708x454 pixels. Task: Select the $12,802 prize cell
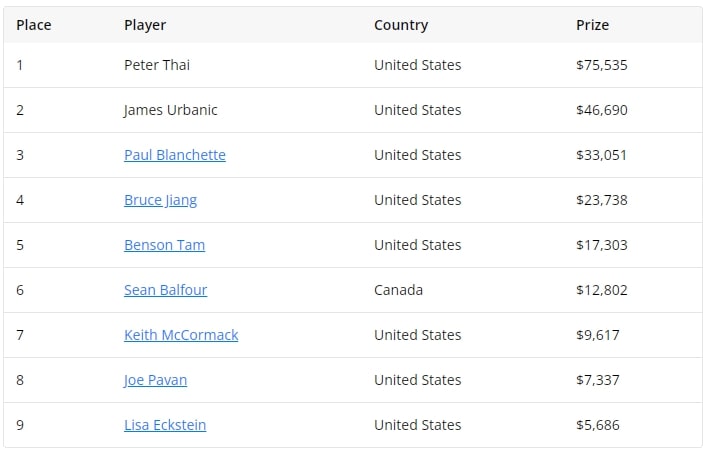click(602, 290)
